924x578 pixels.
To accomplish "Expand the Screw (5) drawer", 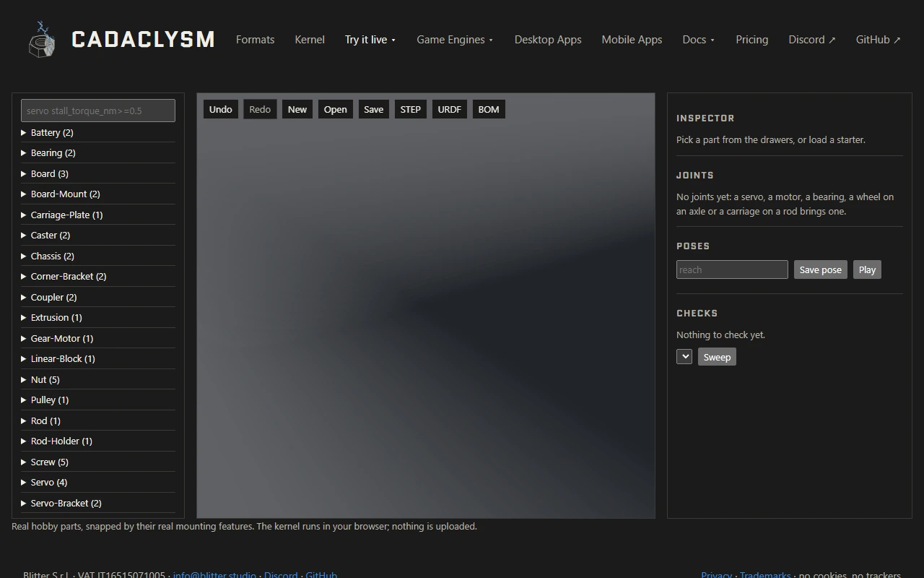I will point(98,462).
